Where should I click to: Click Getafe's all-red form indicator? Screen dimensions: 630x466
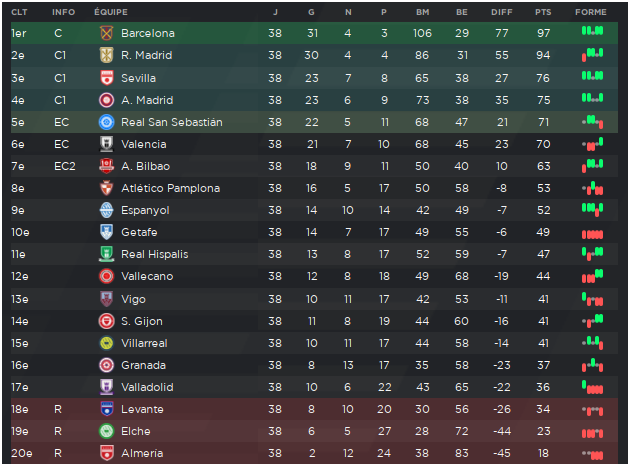click(592, 234)
